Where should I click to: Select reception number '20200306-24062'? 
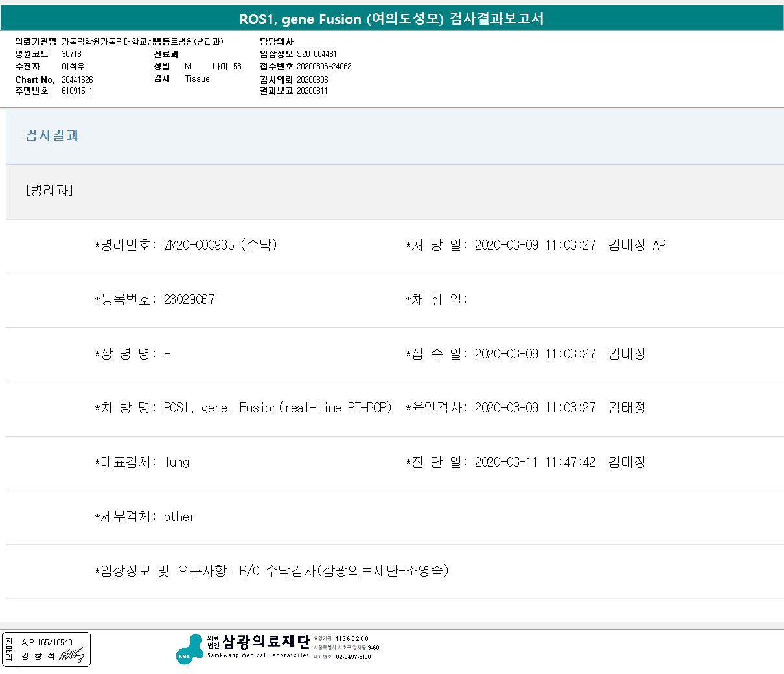[324, 67]
